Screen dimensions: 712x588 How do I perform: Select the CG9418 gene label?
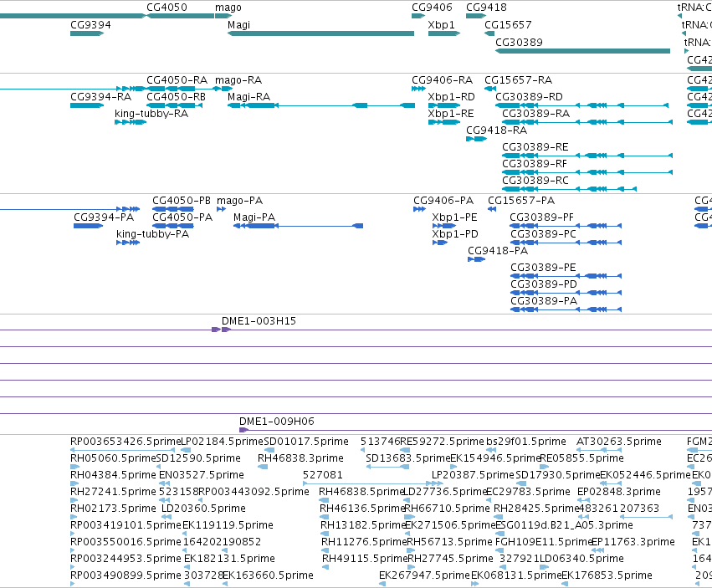point(486,8)
